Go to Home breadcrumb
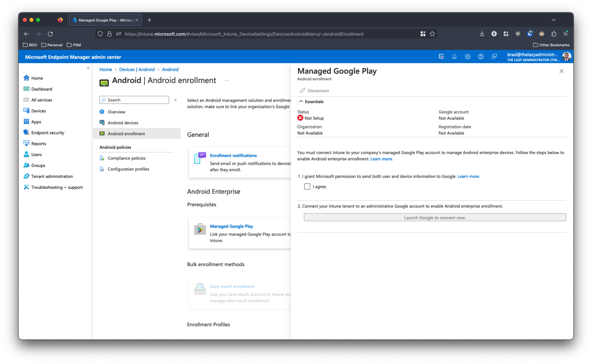 point(106,70)
